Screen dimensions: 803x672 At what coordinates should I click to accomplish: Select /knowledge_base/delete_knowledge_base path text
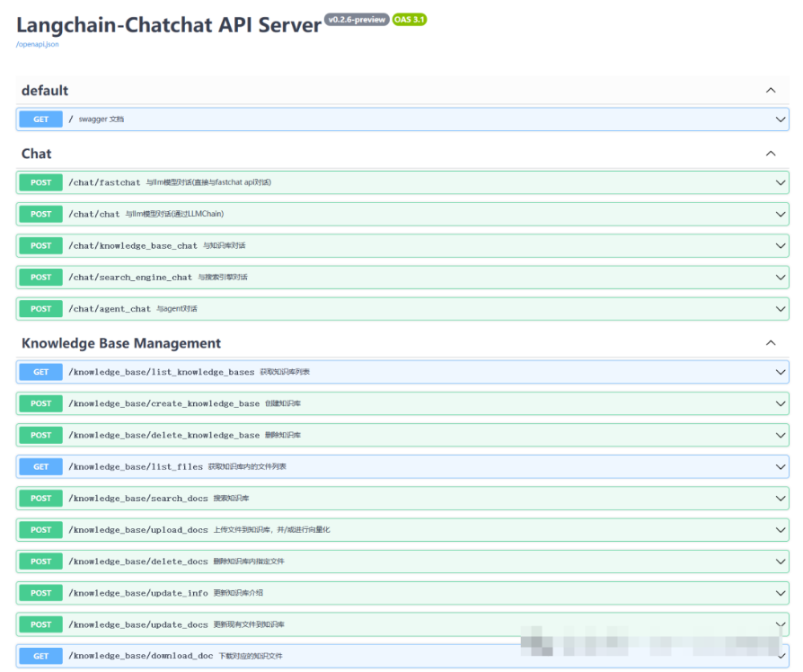(163, 436)
